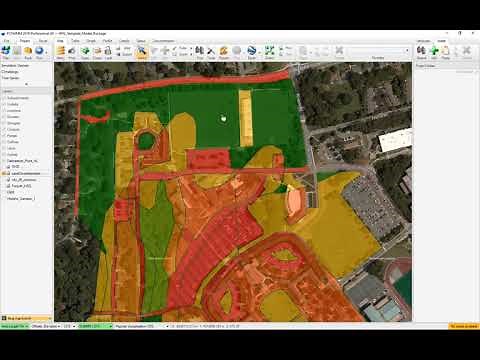480x360 pixels.
Task: Select the Parcel layer row
Action: pyautogui.click(x=22, y=186)
